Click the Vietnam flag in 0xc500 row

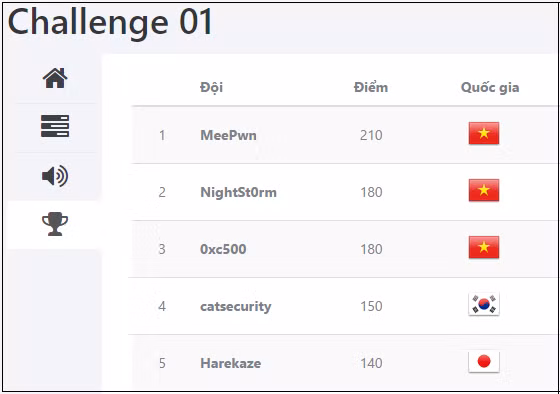point(484,247)
